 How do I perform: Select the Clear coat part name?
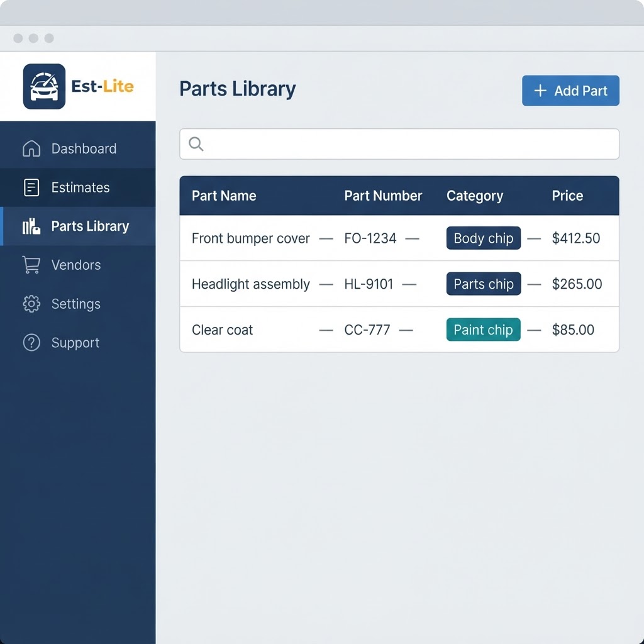(222, 330)
